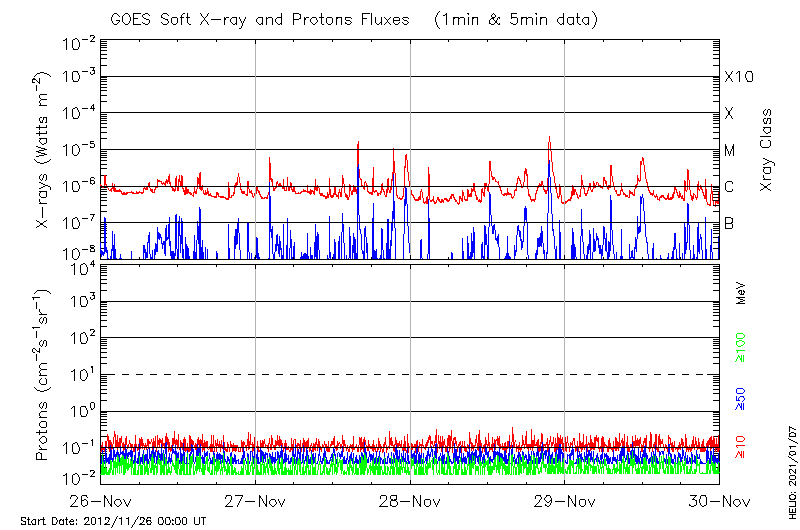Screen dimensions: 800x530
Task: Click the highest red X-ray peak before 29-Nov
Action: point(549,138)
